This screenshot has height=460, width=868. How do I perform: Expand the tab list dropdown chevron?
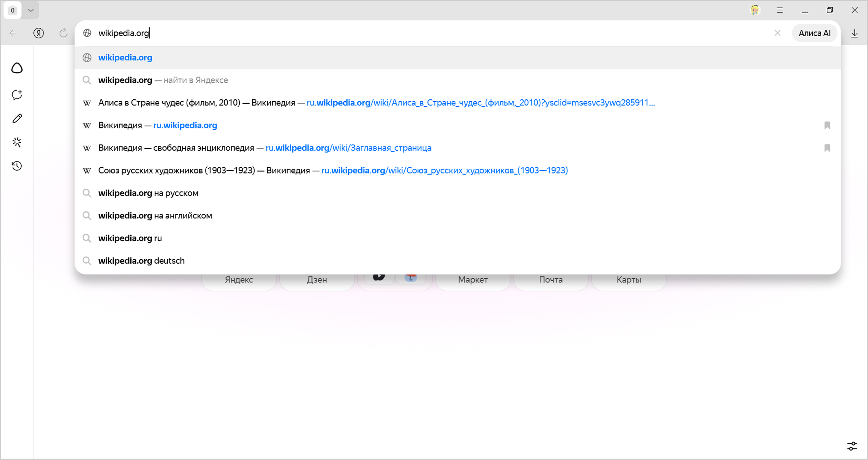pos(31,10)
